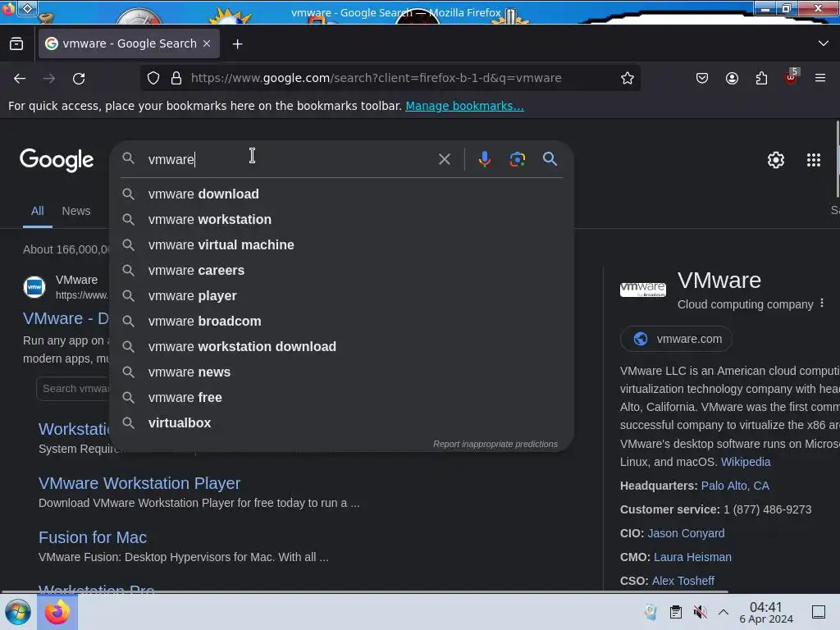The height and width of the screenshot is (630, 840).
Task: Toggle the muted volume tray icon
Action: coord(700,612)
